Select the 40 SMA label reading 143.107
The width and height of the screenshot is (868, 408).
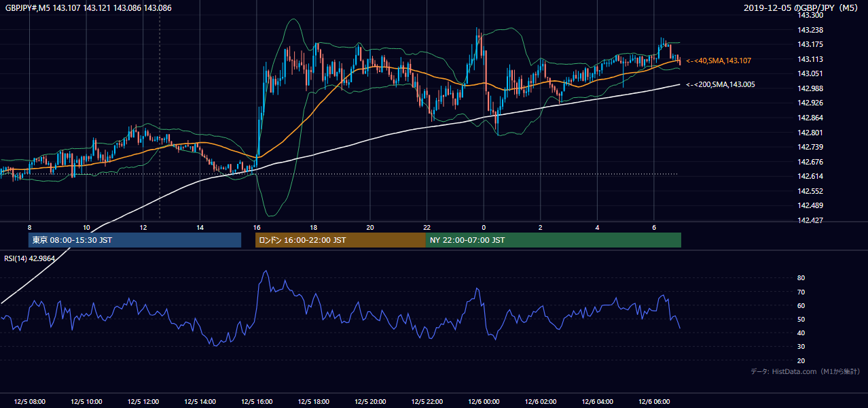click(719, 61)
